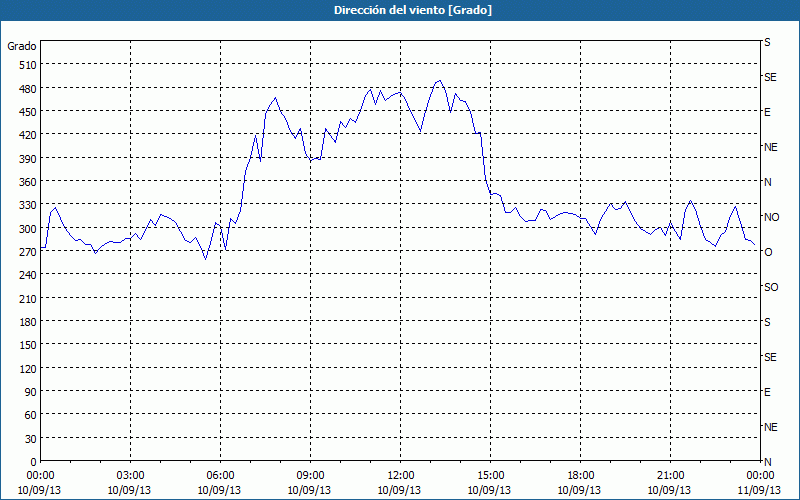800x500 pixels.
Task: Click the "10/09/13" date under 12:00
Action: pos(399,490)
